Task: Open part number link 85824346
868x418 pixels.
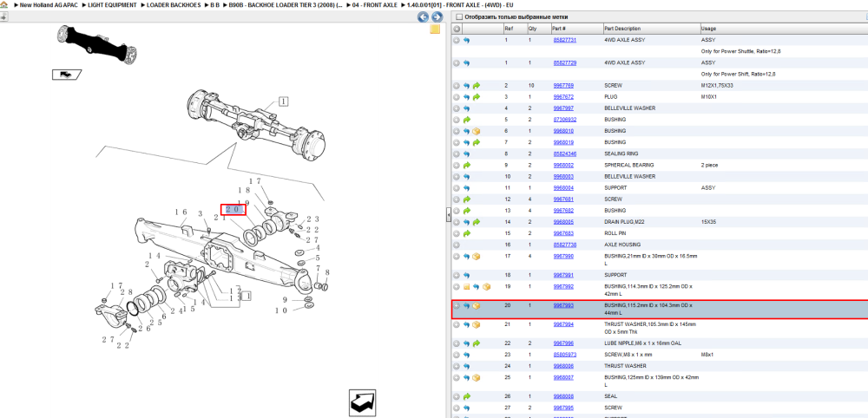Action: click(565, 153)
